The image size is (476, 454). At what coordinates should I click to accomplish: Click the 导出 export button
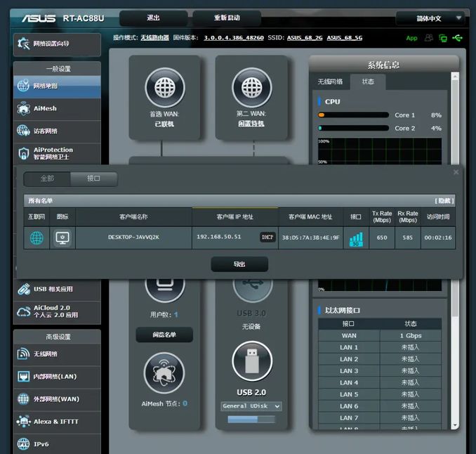tap(239, 264)
